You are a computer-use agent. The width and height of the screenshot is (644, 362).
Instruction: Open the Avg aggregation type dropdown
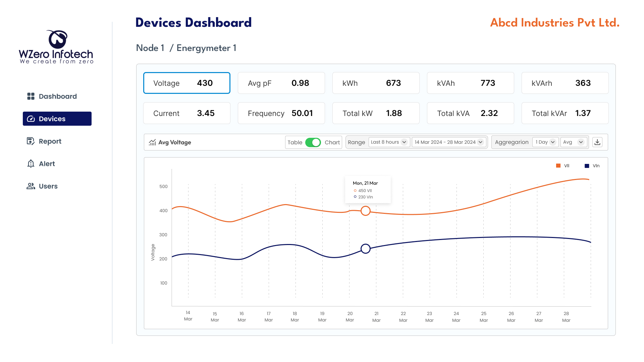point(574,142)
